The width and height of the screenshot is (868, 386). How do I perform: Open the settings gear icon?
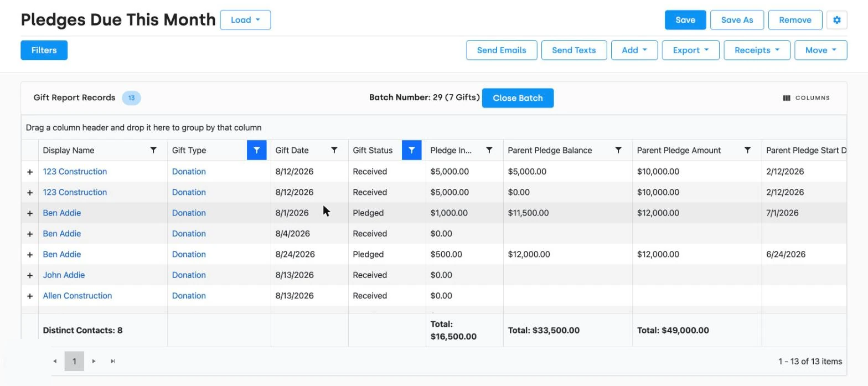coord(836,20)
